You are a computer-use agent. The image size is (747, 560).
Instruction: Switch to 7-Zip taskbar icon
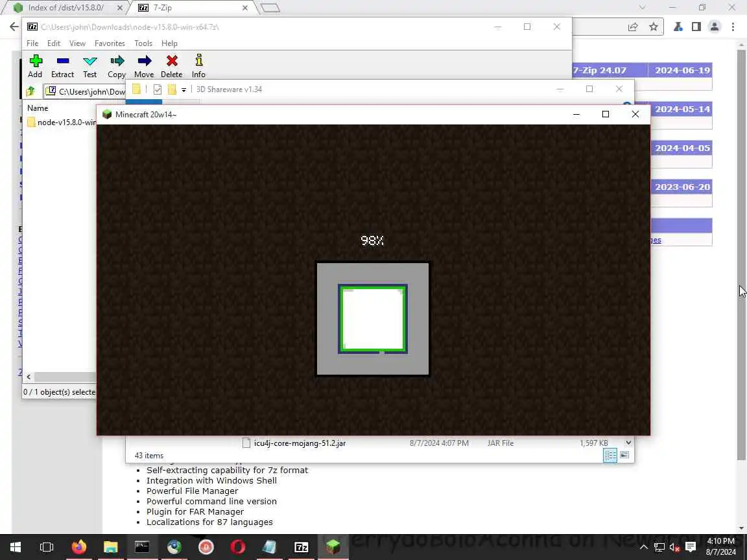coord(301,547)
